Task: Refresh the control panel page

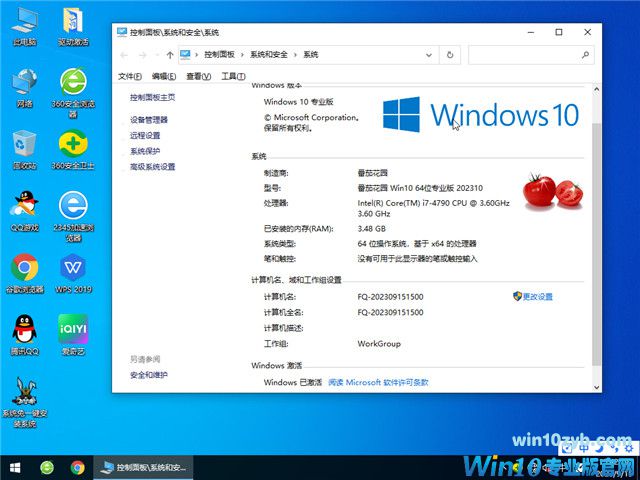Action: pyautogui.click(x=451, y=55)
